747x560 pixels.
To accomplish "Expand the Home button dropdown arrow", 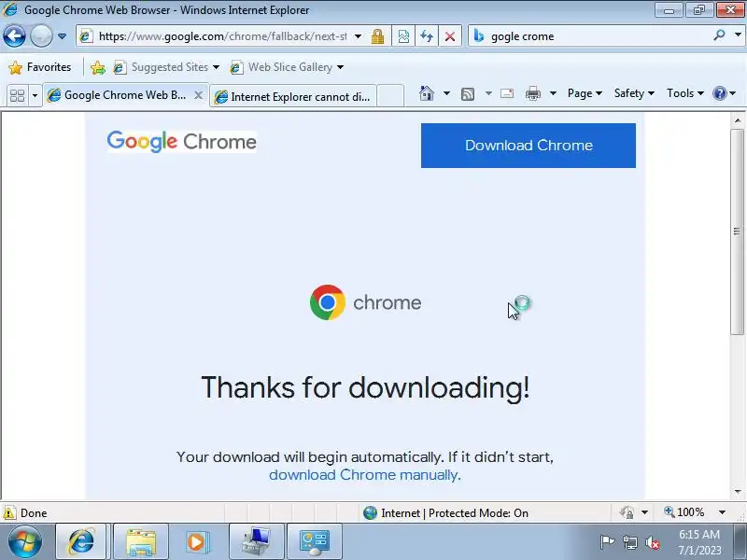I will tap(446, 93).
